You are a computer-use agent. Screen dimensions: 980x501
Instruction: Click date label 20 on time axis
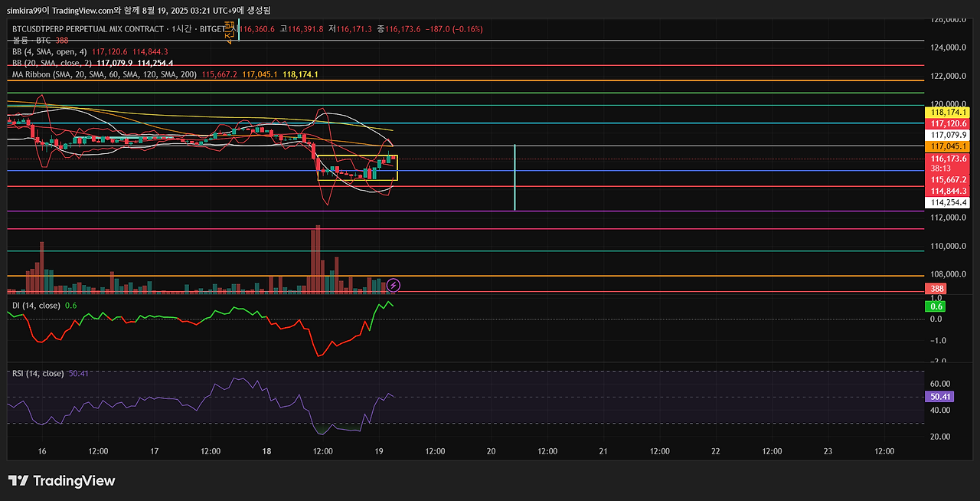(x=491, y=452)
